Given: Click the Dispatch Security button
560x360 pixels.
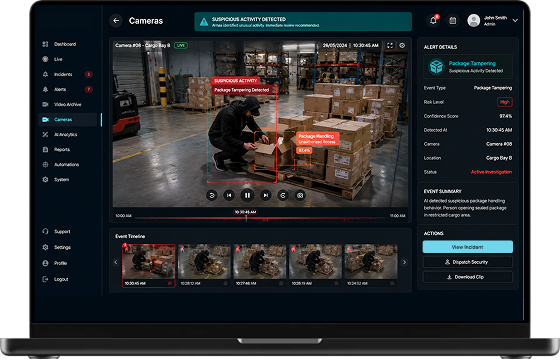Looking at the screenshot, I should [x=468, y=262].
